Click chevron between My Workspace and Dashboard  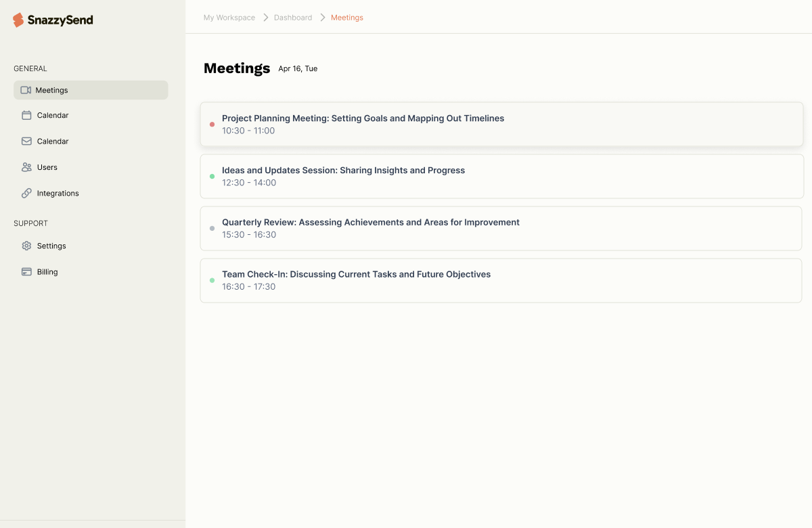pyautogui.click(x=265, y=18)
